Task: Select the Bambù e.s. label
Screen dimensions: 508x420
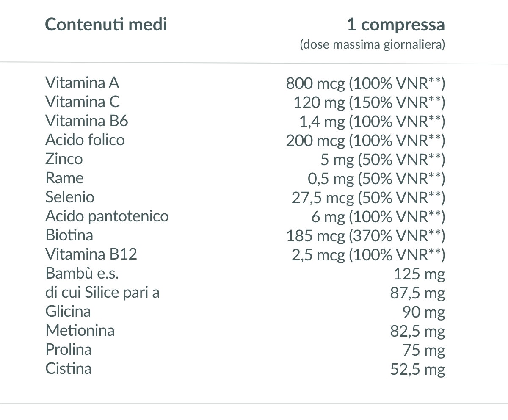Action: (x=82, y=273)
